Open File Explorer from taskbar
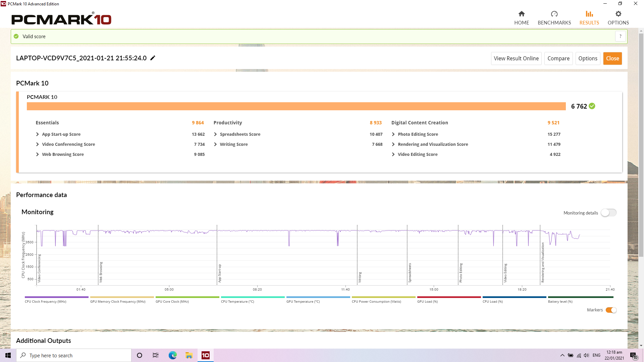This screenshot has height=362, width=644. click(x=189, y=355)
